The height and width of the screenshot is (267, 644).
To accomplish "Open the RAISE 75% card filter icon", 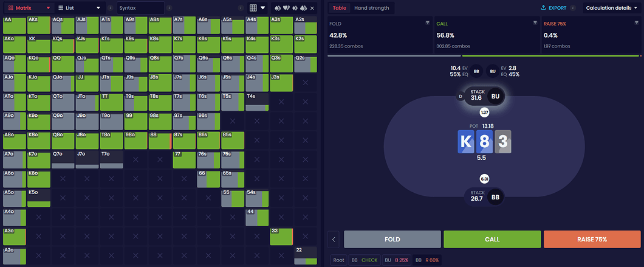I will 638,23.
